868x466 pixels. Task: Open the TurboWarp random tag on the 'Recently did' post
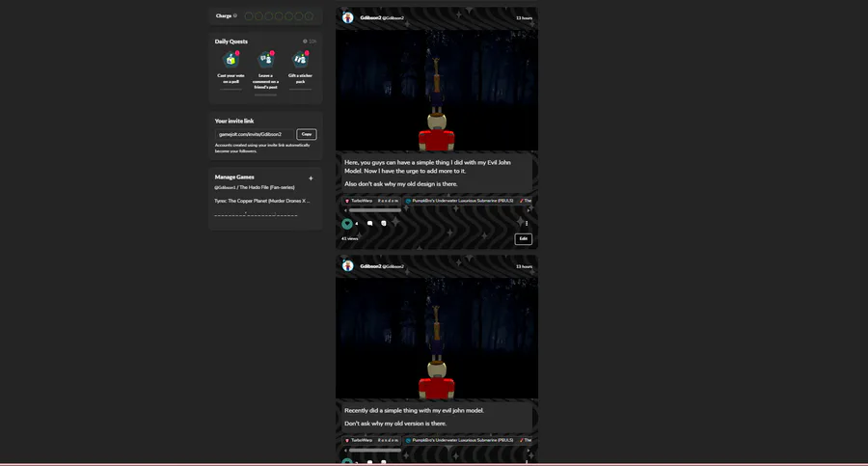click(x=371, y=440)
